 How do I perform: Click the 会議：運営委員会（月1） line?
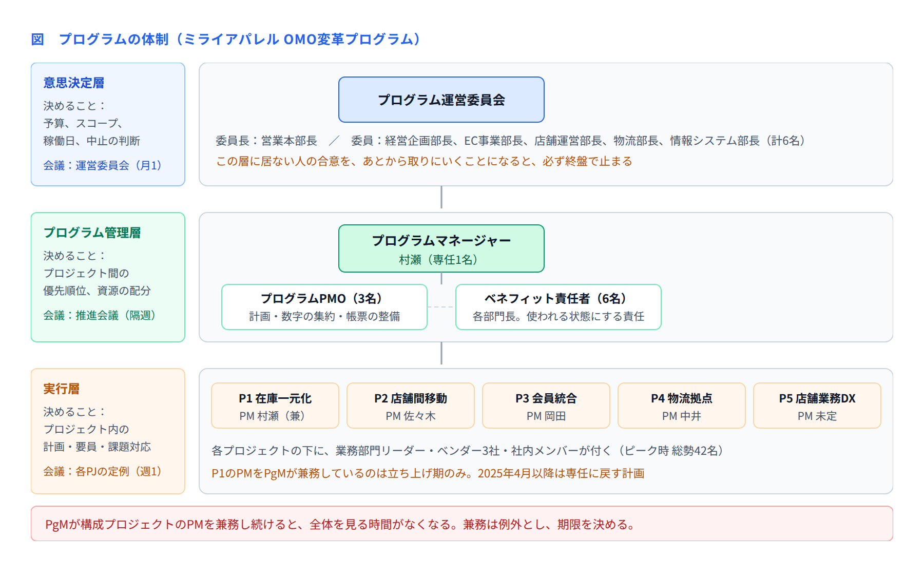[x=103, y=165]
